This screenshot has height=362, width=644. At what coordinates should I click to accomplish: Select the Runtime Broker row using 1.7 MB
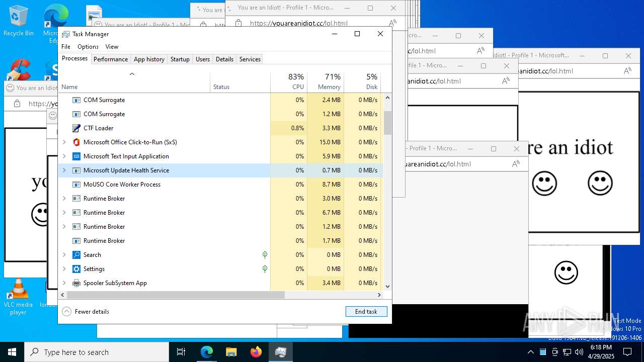tap(221, 241)
